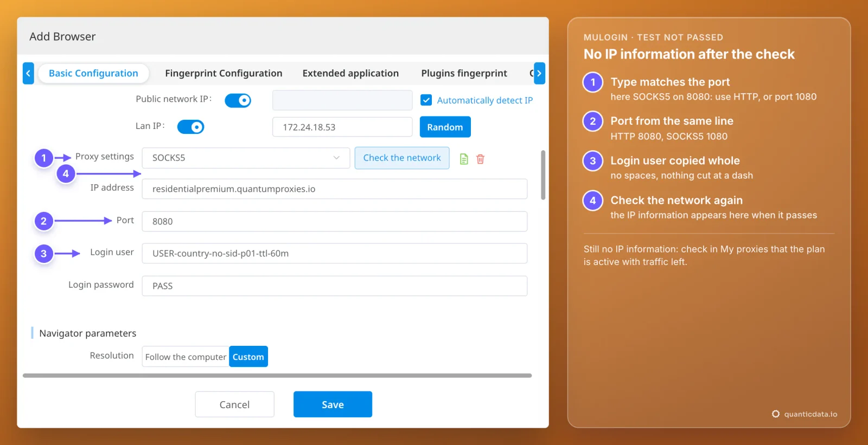868x445 pixels.
Task: Click the horizontal scrollbar above Cancel
Action: click(x=277, y=375)
